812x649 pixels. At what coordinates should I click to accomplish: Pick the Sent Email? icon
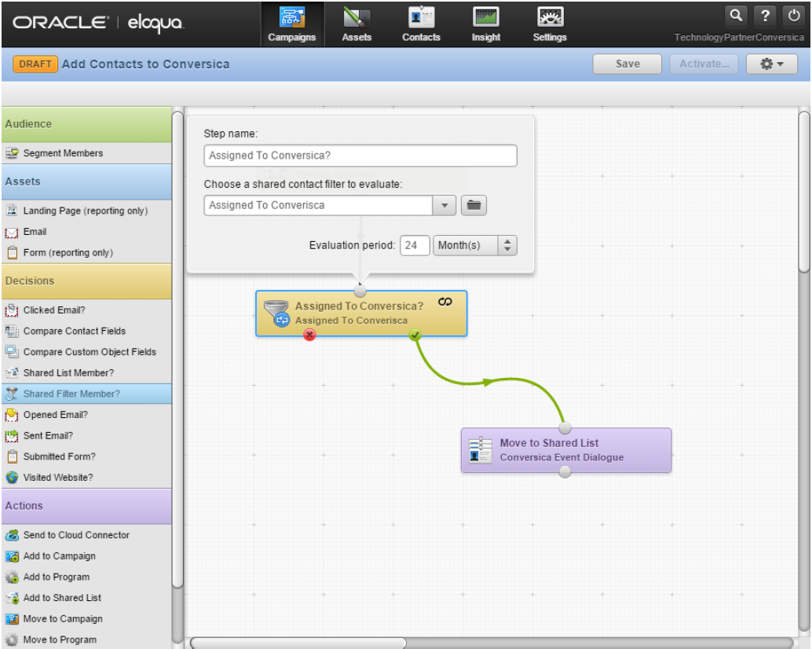click(12, 435)
